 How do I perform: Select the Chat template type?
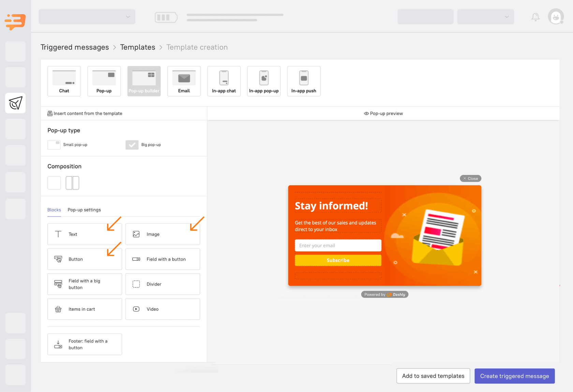click(x=64, y=81)
